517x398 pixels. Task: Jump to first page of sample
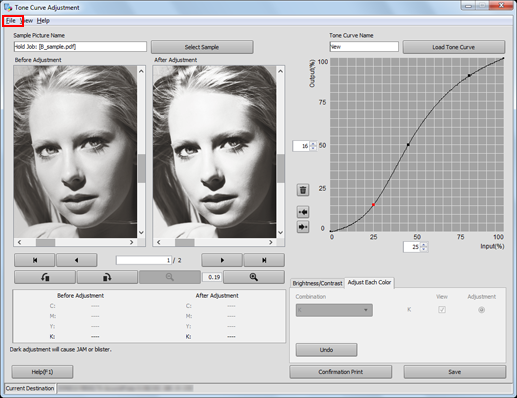click(x=35, y=260)
